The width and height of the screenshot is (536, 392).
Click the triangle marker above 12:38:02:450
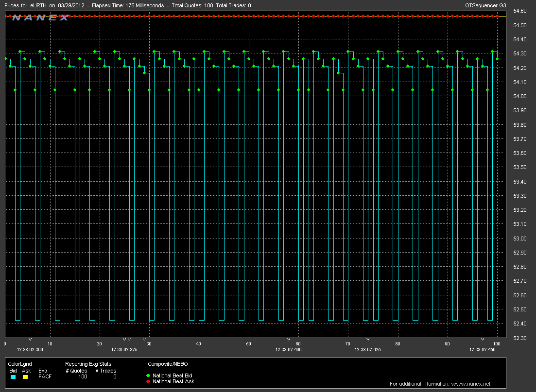click(483, 340)
